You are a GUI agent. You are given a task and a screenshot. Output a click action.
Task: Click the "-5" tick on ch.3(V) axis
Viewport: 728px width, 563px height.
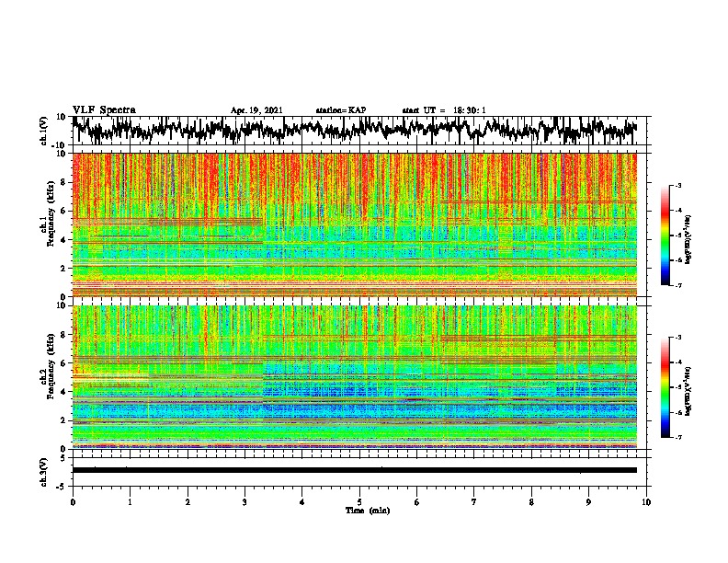[x=62, y=487]
